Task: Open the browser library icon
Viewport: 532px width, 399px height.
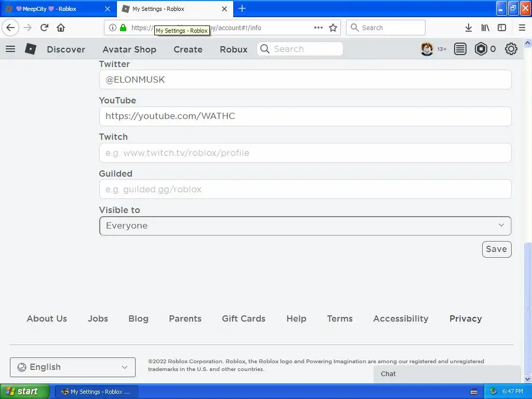Action: coord(485,28)
